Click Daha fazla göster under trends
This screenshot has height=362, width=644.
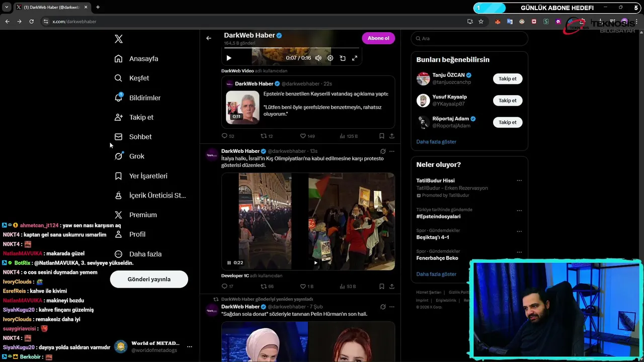click(436, 274)
